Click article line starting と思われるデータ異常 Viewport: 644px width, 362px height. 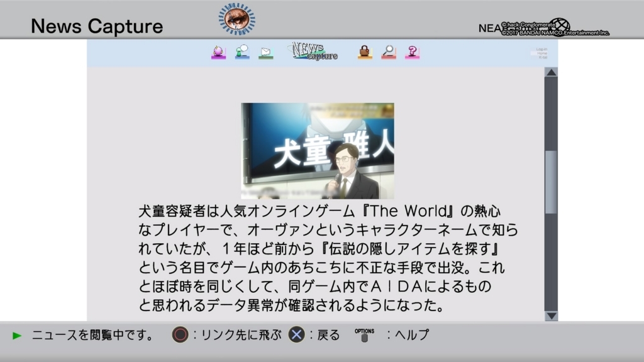coord(291,305)
